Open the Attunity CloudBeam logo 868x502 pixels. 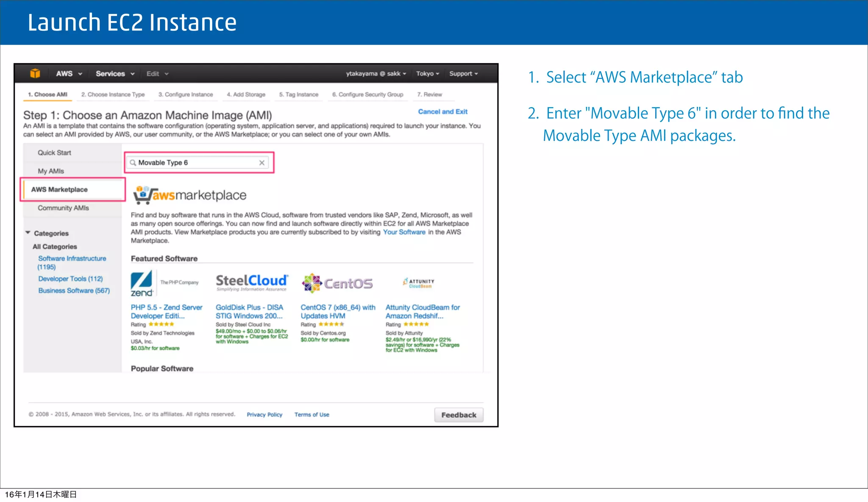[419, 283]
